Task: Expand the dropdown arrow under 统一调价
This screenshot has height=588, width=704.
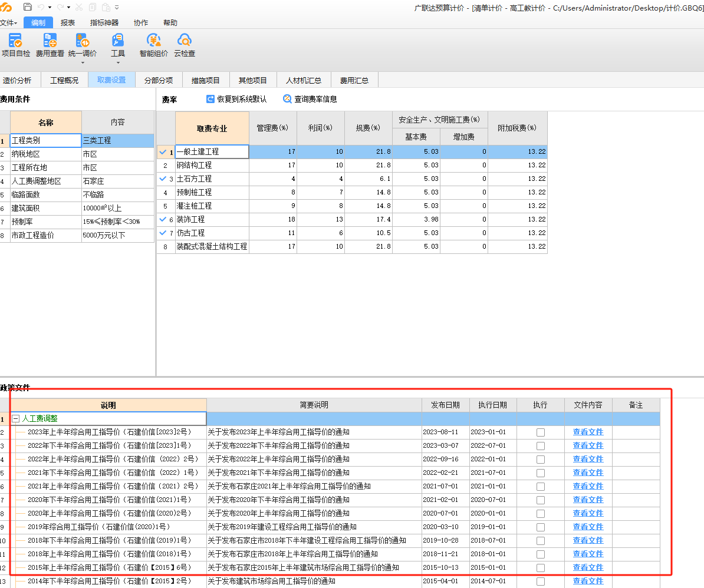Action: point(83,63)
